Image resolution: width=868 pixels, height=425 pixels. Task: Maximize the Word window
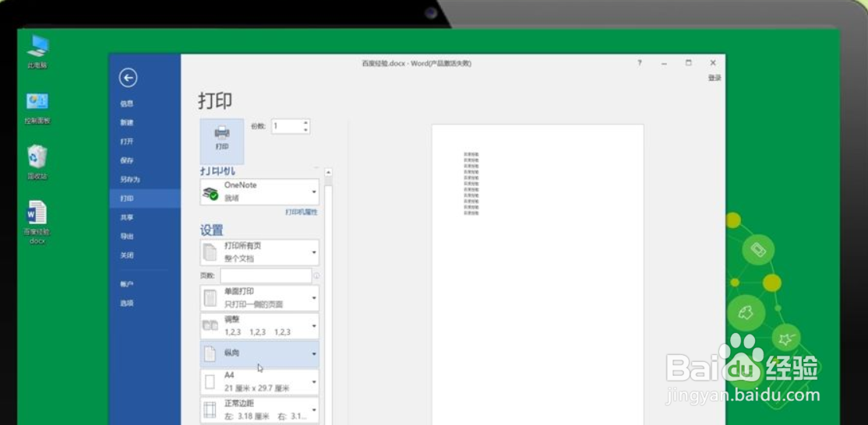click(x=689, y=63)
